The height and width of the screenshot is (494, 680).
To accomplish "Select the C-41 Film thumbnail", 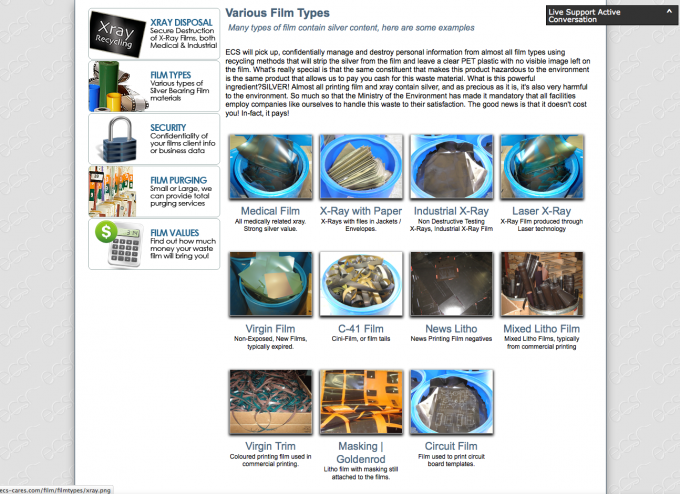I will pos(361,284).
